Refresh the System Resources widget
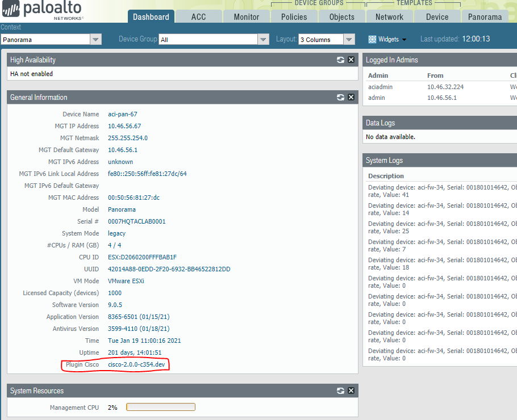Image resolution: width=517 pixels, height=420 pixels. (x=340, y=391)
